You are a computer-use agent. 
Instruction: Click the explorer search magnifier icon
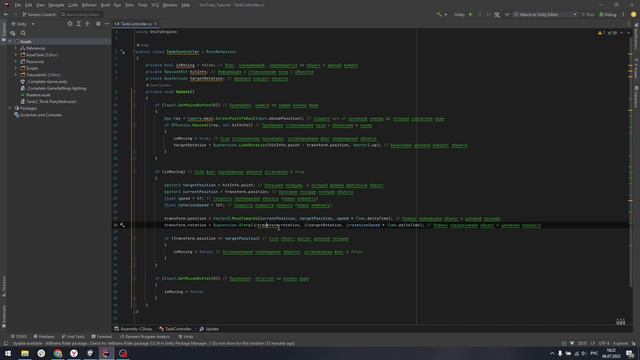23,33
